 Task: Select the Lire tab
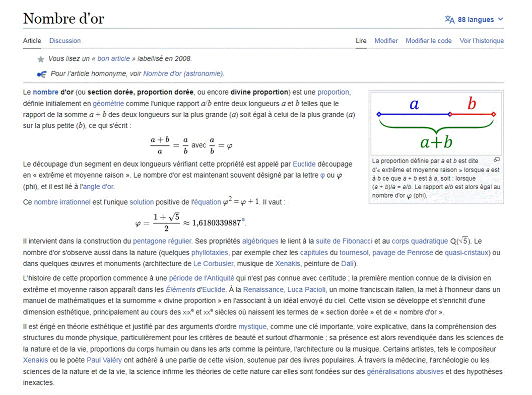tap(361, 41)
